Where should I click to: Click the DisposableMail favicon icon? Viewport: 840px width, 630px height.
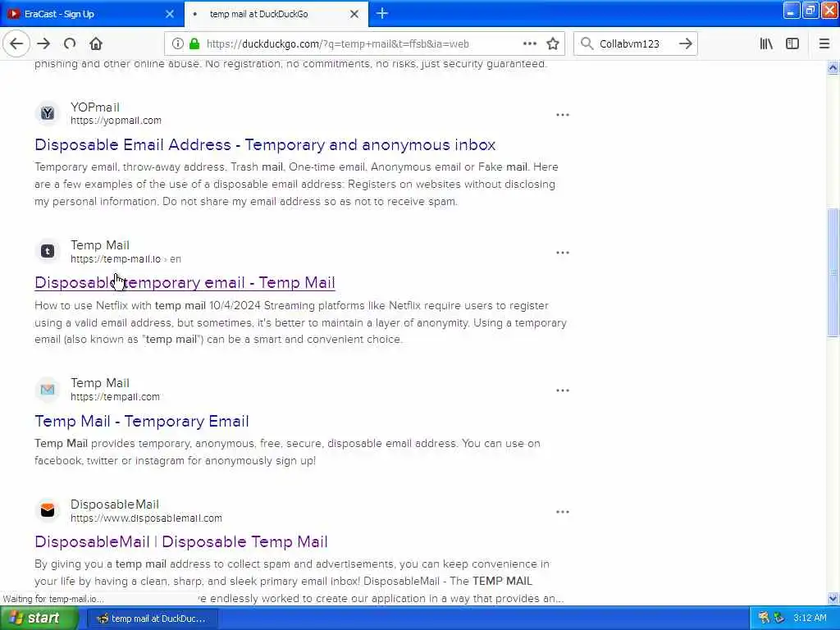click(47, 510)
